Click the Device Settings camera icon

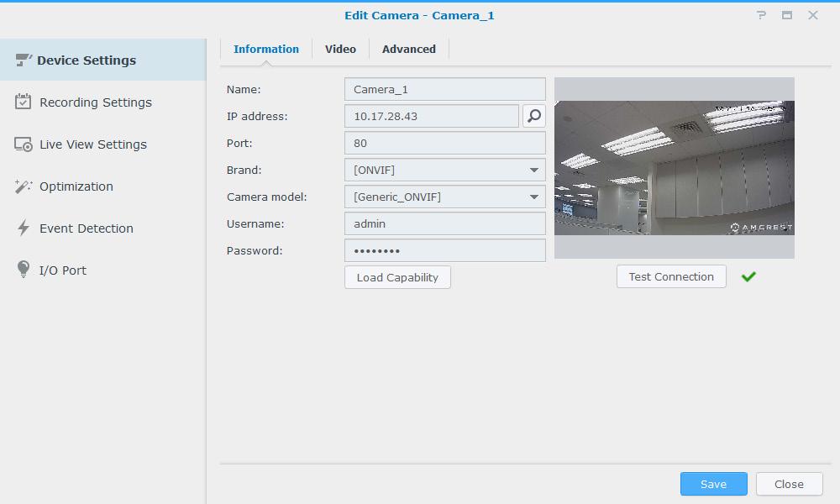[x=24, y=60]
